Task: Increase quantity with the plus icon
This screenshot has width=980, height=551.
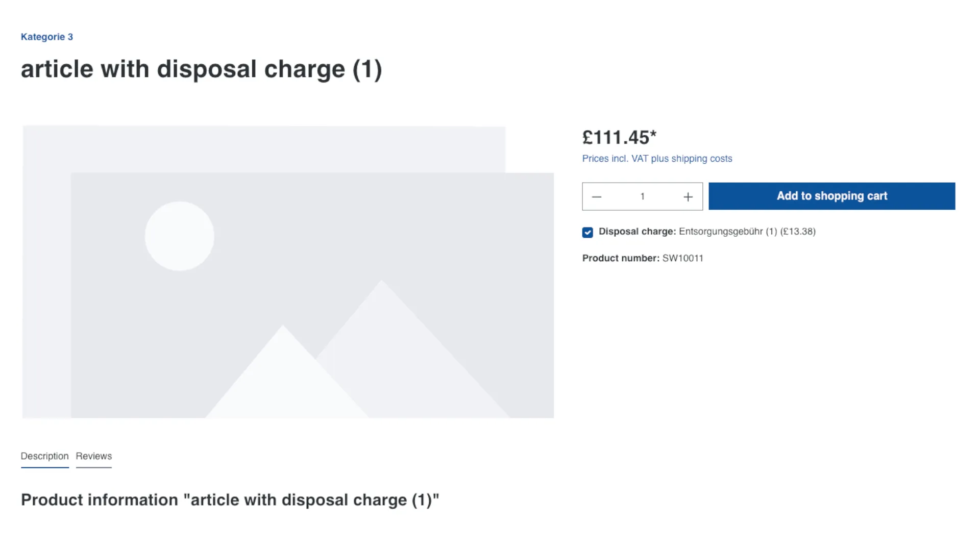Action: tap(688, 197)
